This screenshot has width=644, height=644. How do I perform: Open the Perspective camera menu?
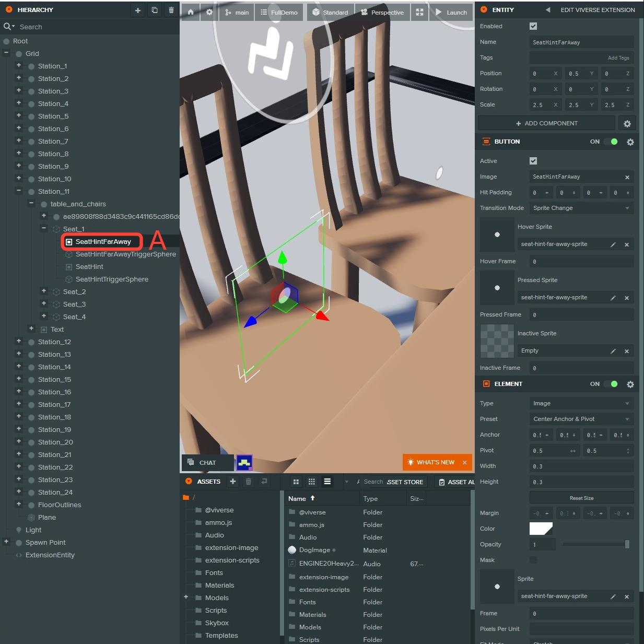[382, 12]
